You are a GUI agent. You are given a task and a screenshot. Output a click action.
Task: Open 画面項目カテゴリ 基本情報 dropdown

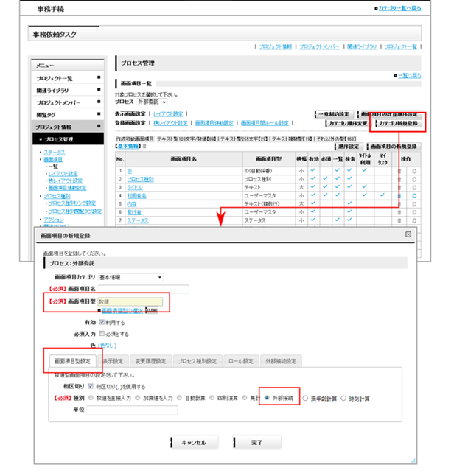130,277
